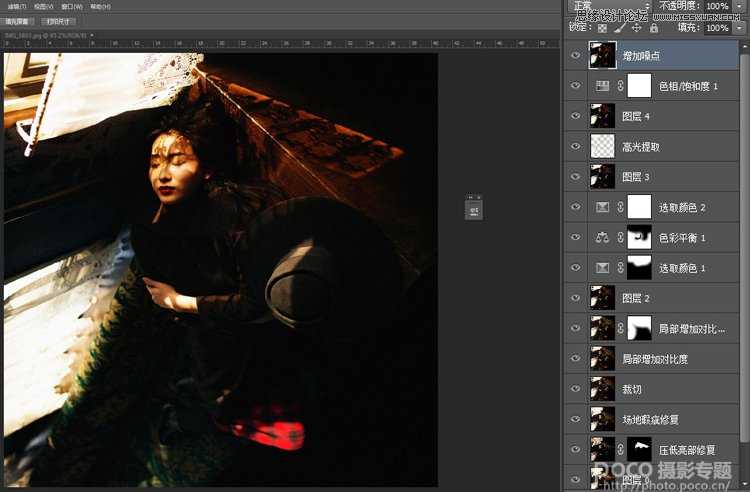Screen dimensions: 750x492
Task: Click the 填充屏幕 button
Action: (19, 20)
